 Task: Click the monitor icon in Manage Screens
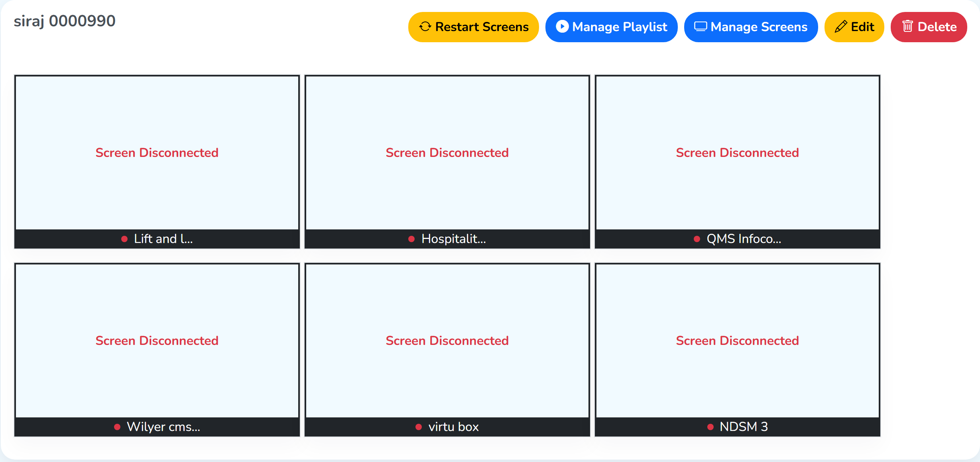coord(701,27)
